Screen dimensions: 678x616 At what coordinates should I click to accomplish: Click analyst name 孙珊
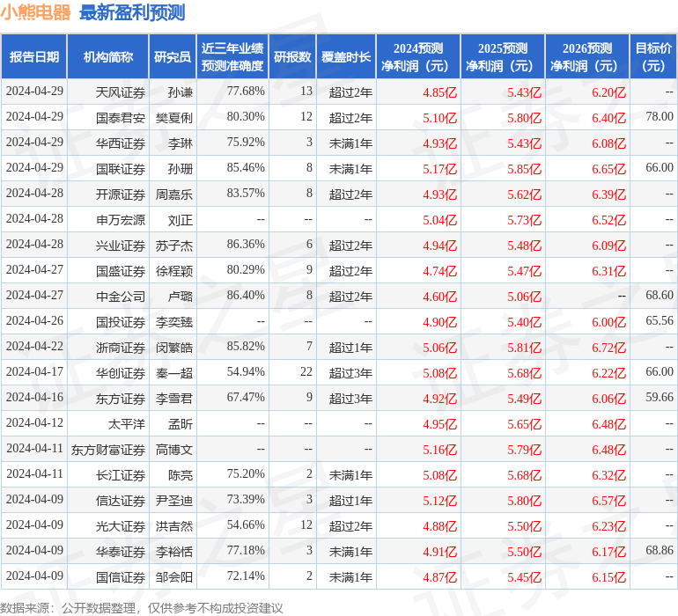[x=180, y=168]
